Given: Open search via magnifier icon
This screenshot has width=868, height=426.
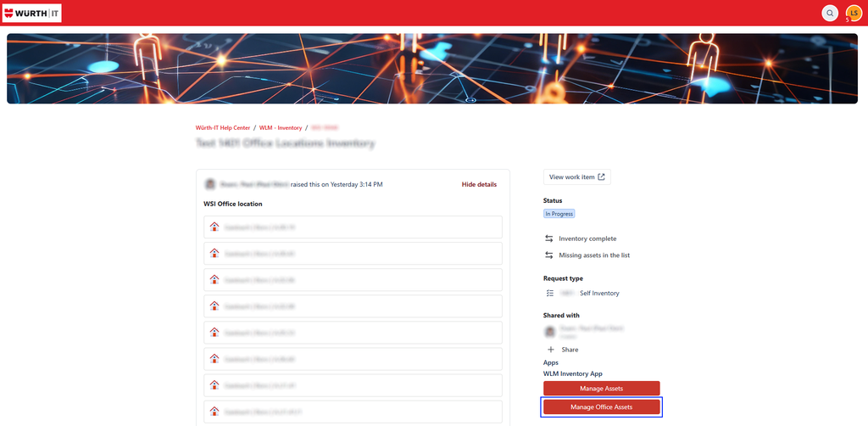Looking at the screenshot, I should [830, 13].
